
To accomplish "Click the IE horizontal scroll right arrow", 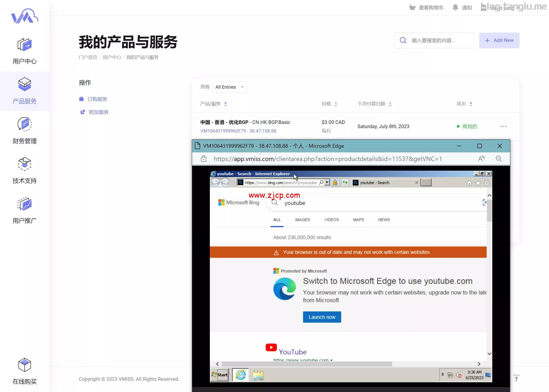I will [479, 364].
